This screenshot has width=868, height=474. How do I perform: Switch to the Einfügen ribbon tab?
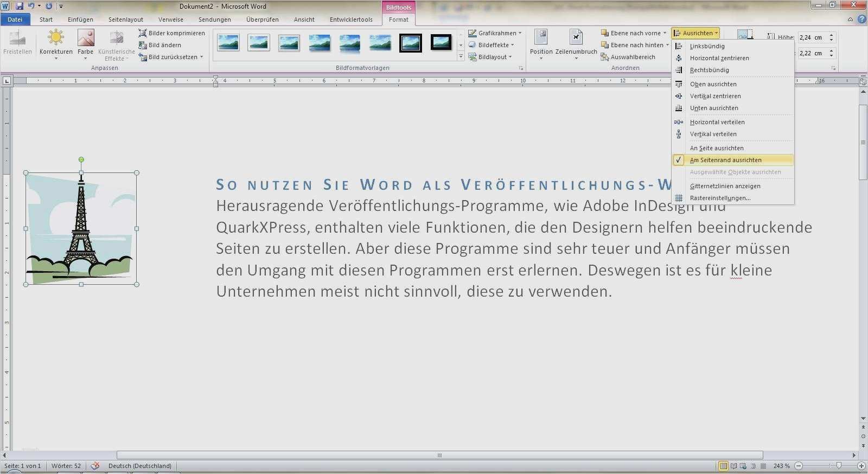tap(80, 20)
